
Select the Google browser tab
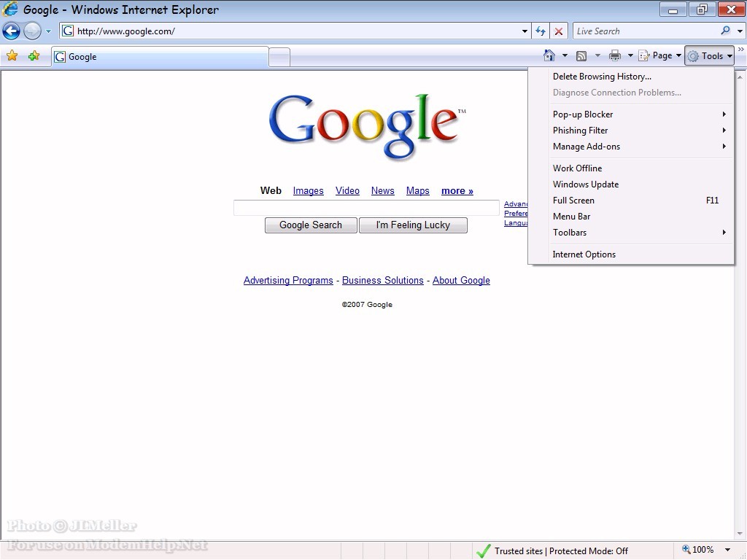pyautogui.click(x=160, y=57)
